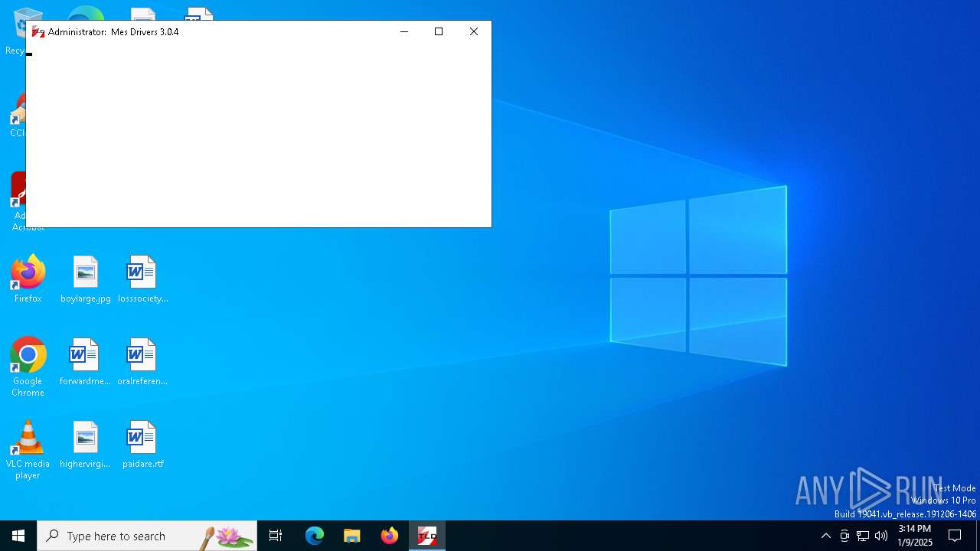Screen dimensions: 980x551
Task: Select boylarge.jpg file on desktop
Action: pyautogui.click(x=86, y=279)
